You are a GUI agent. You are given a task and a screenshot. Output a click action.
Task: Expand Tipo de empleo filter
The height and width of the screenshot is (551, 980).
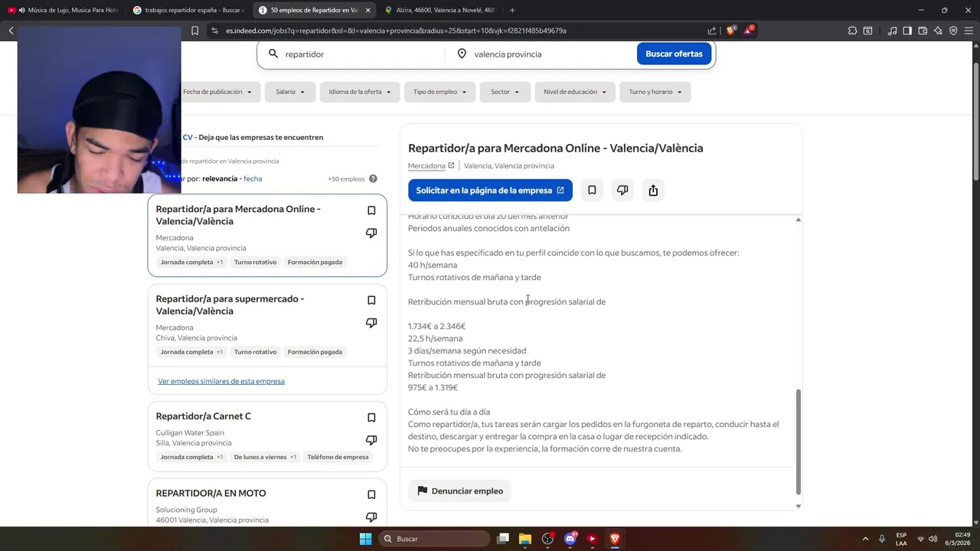click(439, 92)
